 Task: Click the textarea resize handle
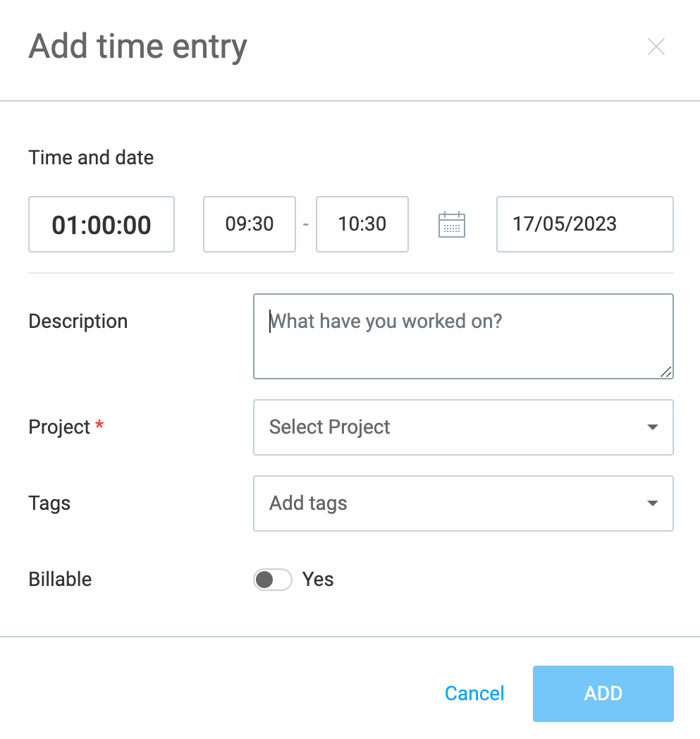click(666, 372)
